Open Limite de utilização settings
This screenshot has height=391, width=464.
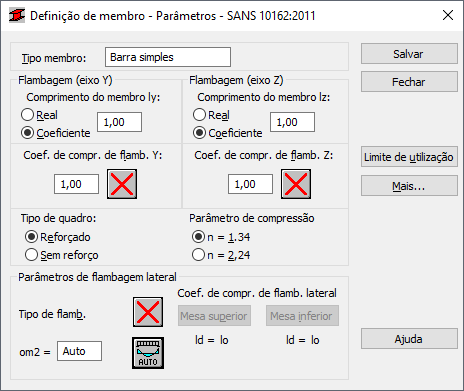click(x=409, y=157)
